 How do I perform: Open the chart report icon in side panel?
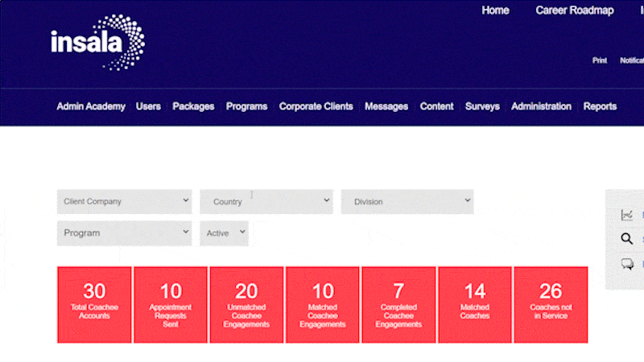pyautogui.click(x=627, y=215)
